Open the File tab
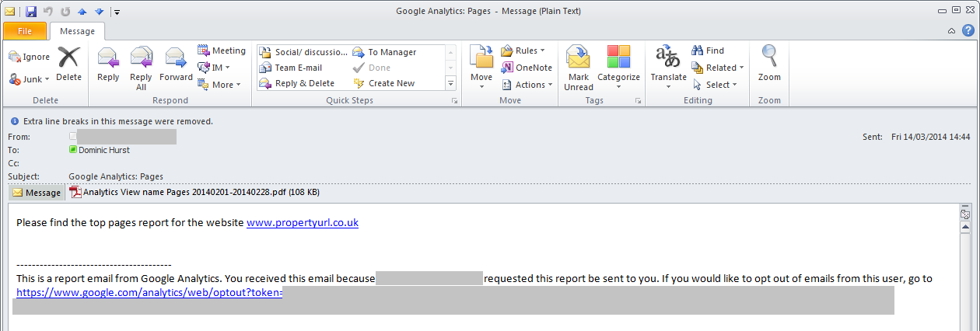Viewport: 980px width, 331px height. [25, 31]
